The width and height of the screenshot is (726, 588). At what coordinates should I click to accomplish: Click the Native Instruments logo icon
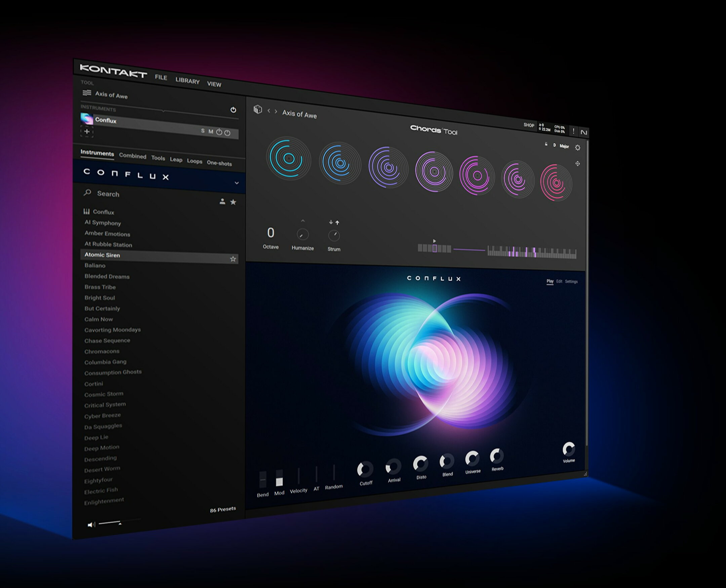tap(584, 132)
